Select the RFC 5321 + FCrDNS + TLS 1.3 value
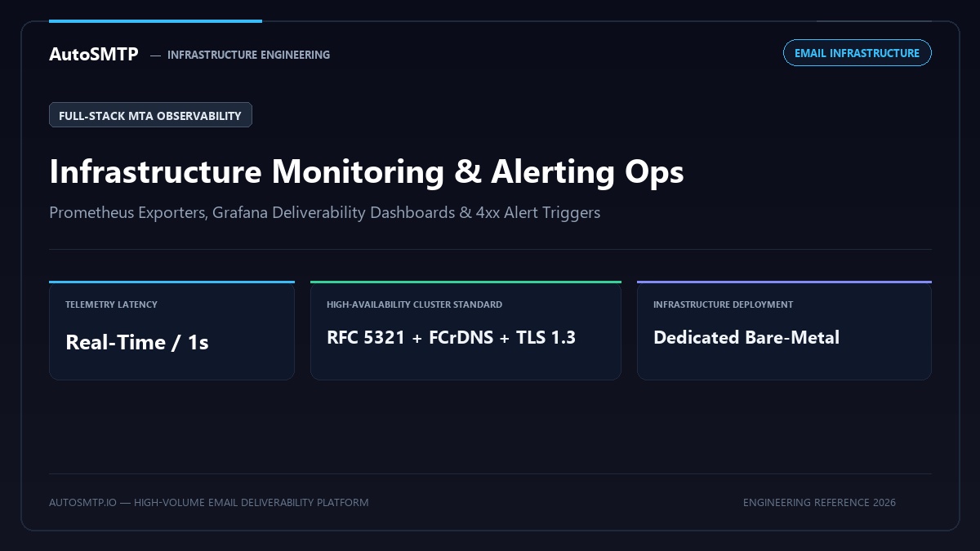 click(451, 337)
